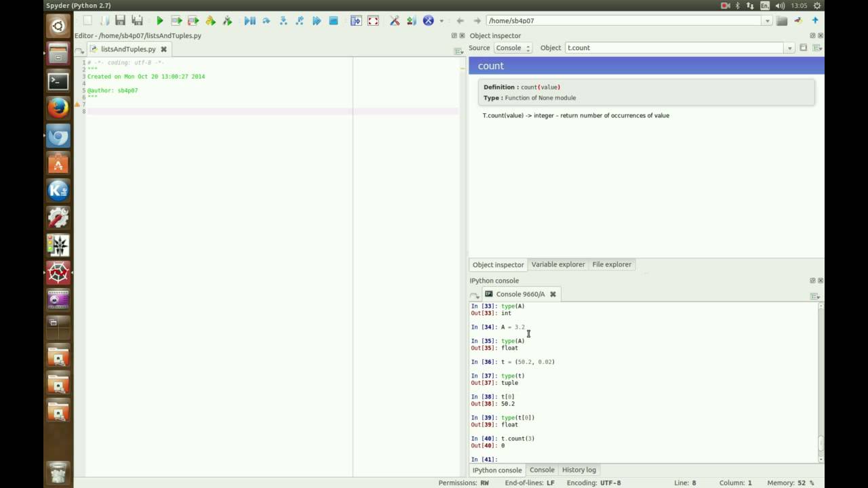
Task: Open editor pane options menu
Action: tap(459, 51)
